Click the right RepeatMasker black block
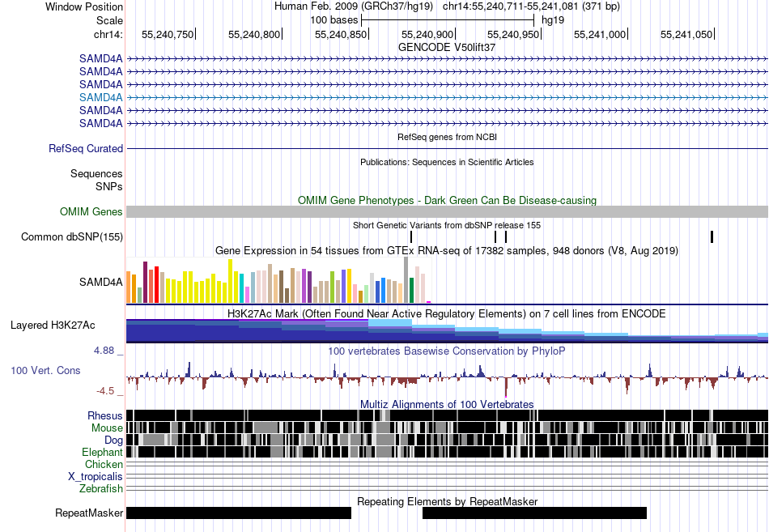Image resolution: width=769 pixels, height=532 pixels. (534, 513)
